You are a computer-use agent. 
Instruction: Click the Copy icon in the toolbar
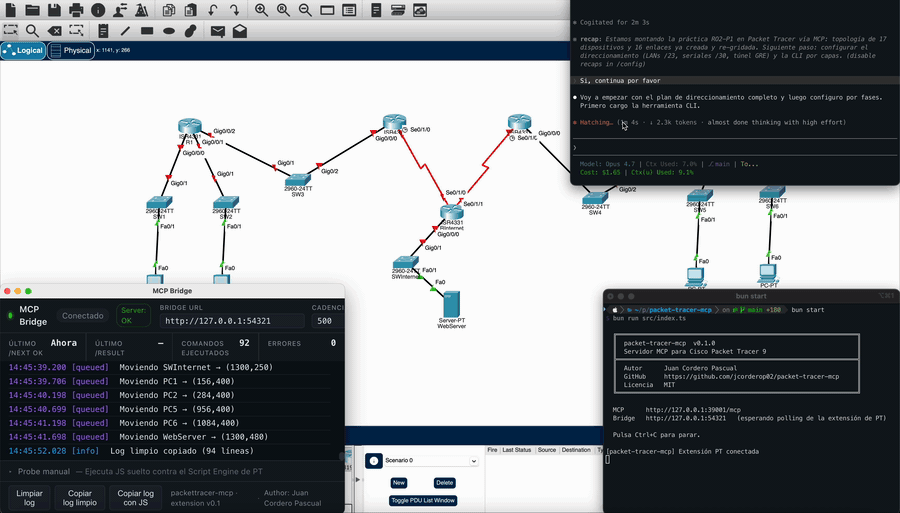169,10
